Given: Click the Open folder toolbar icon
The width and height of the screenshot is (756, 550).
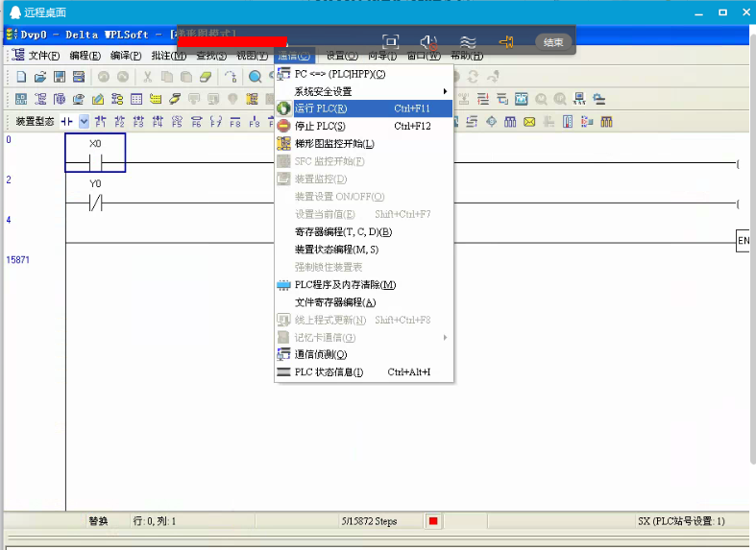Looking at the screenshot, I should point(40,77).
